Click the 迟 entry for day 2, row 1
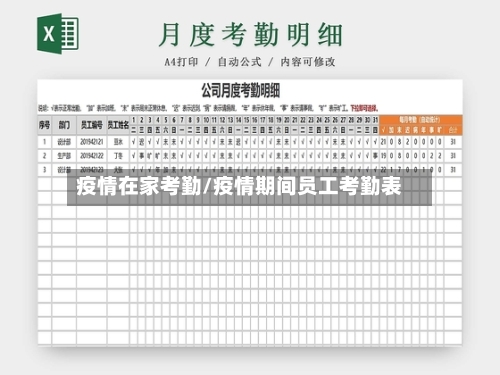 coord(142,142)
